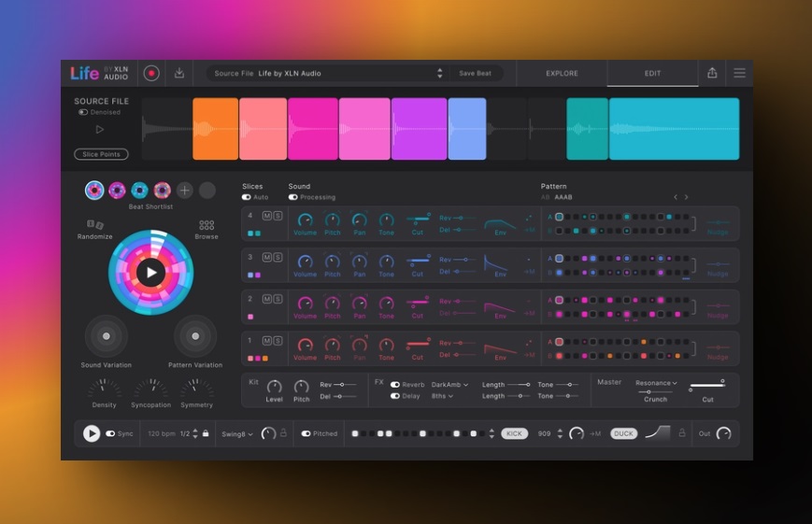The height and width of the screenshot is (524, 812).
Task: Click the Volume knob of track 4
Action: tap(305, 220)
